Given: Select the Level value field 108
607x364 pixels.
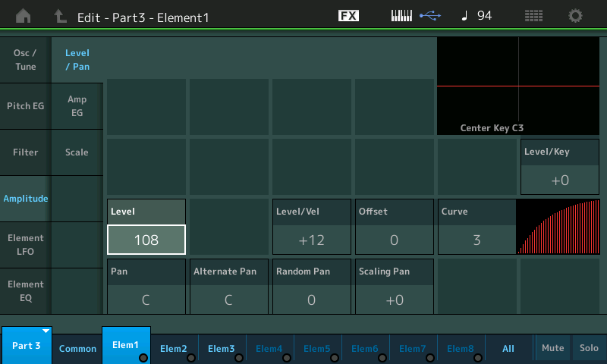Looking at the screenshot, I should pos(146,240).
